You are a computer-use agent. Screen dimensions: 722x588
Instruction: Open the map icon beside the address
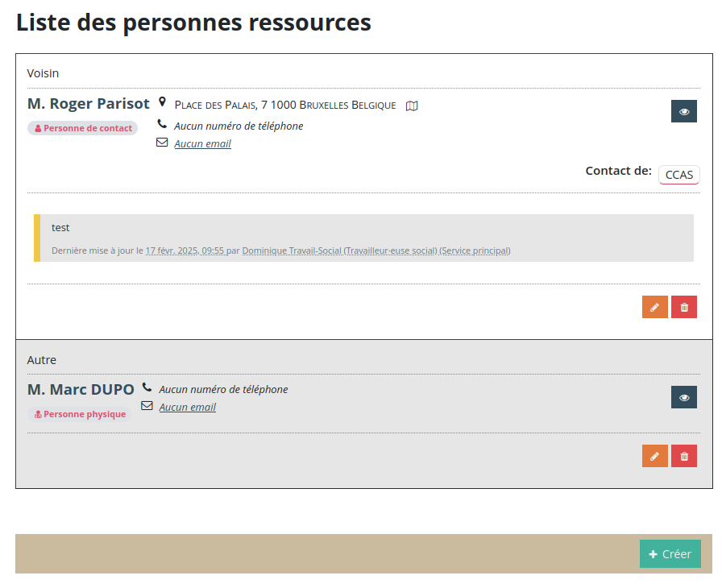point(412,106)
